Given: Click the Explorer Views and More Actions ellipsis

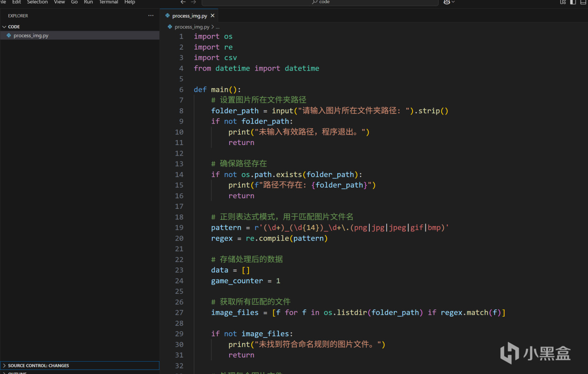Looking at the screenshot, I should pos(151,16).
